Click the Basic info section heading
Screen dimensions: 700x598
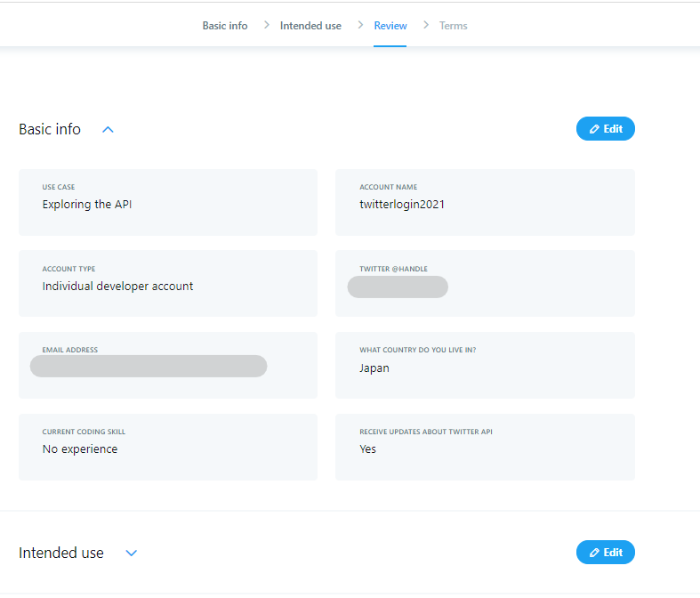[50, 129]
